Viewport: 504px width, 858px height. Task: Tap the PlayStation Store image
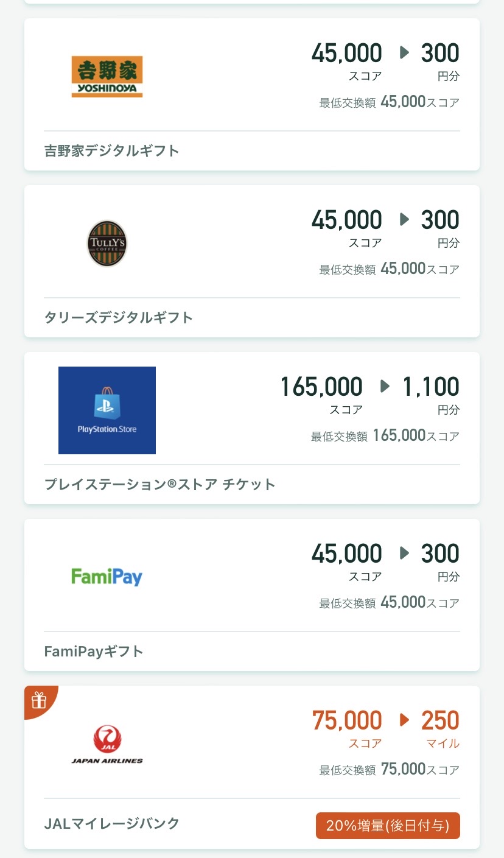[107, 410]
